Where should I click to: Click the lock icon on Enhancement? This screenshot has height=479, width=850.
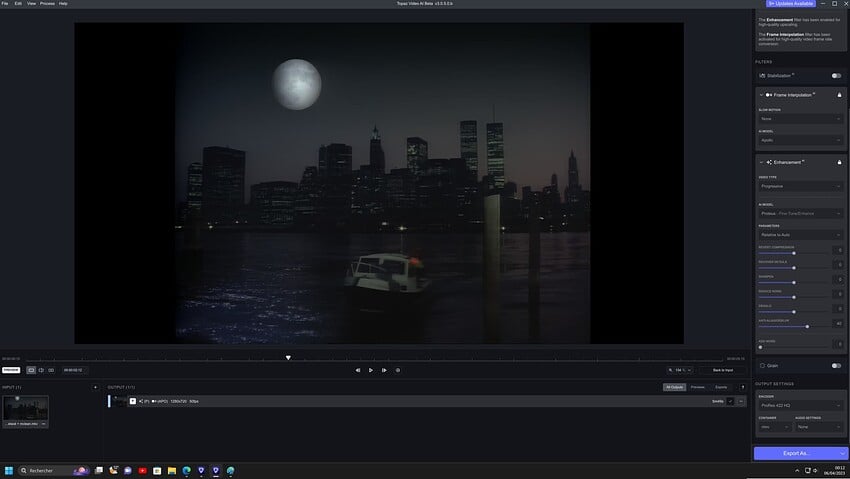tap(839, 162)
